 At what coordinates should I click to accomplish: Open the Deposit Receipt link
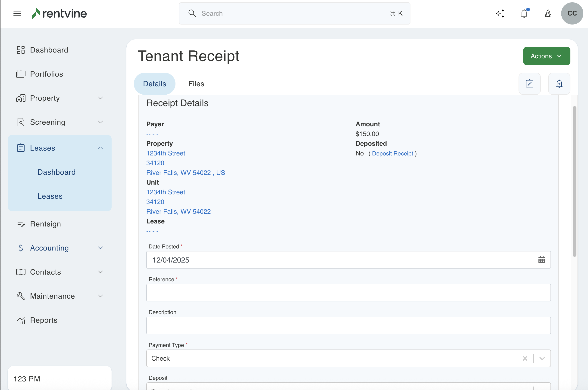click(392, 153)
